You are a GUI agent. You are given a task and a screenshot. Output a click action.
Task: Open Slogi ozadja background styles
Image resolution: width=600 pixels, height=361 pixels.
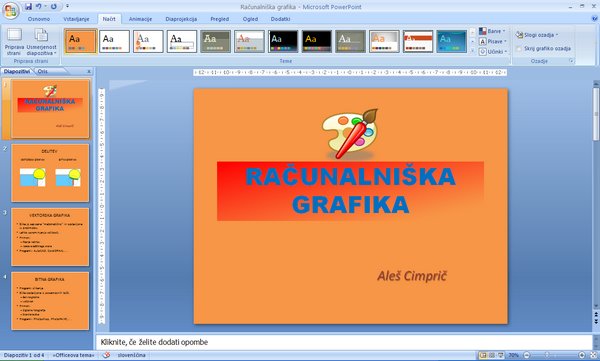coord(537,35)
